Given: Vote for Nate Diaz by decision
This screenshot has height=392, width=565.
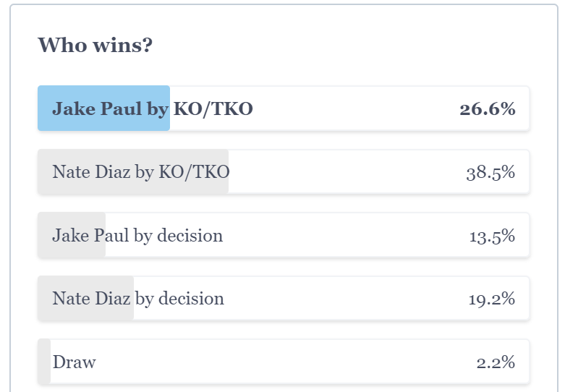Looking at the screenshot, I should coord(284,298).
